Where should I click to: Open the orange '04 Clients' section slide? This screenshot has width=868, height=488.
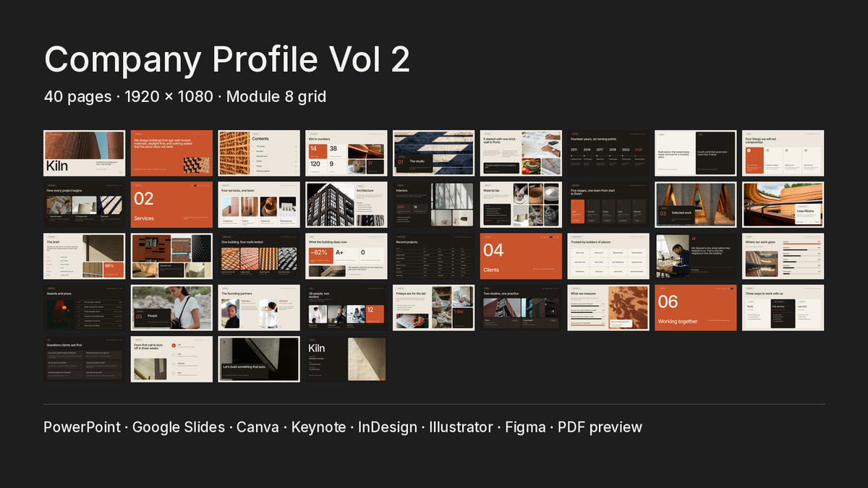point(521,256)
